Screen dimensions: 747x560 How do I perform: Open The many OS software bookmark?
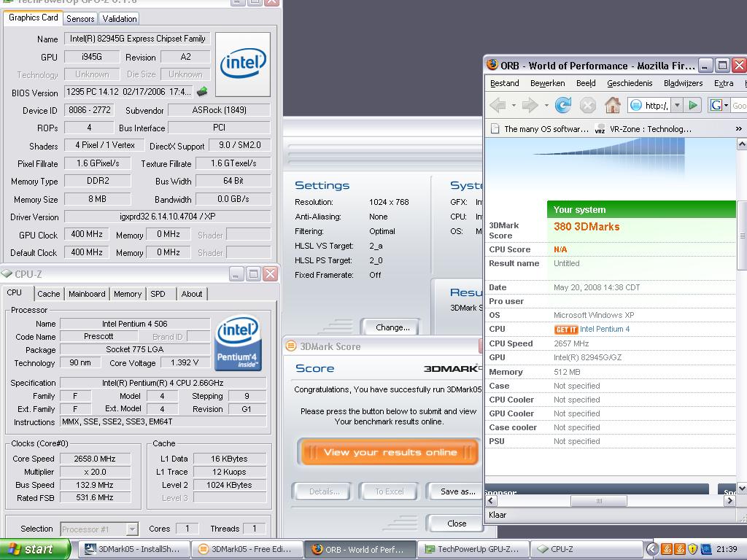point(540,129)
